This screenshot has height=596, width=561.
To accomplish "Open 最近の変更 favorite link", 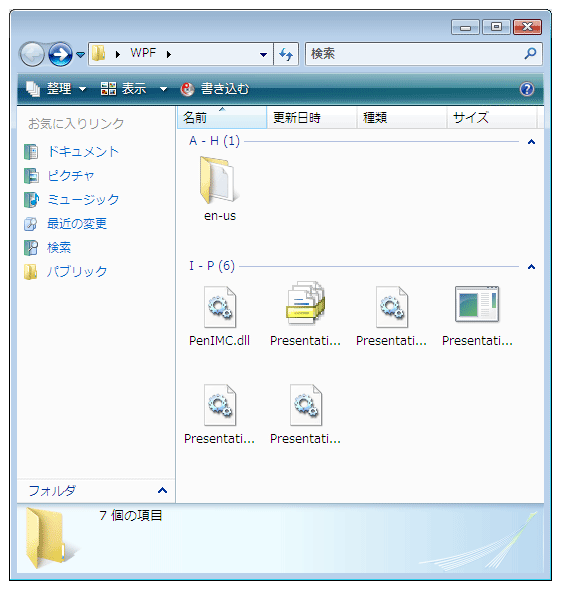I will point(77,223).
